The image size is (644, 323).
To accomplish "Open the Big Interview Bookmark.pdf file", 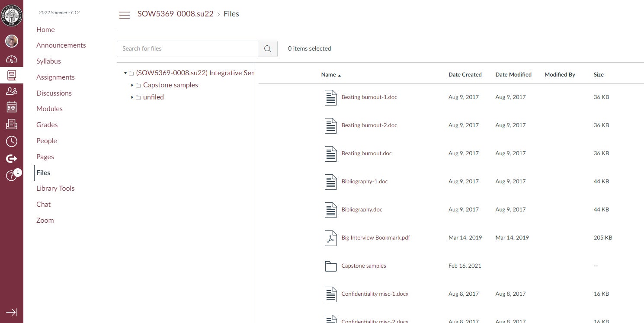I will point(375,238).
